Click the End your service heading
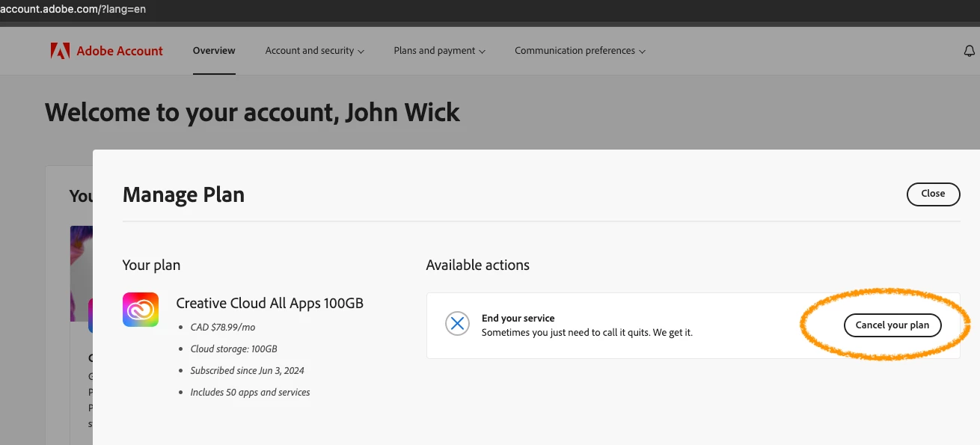 pyautogui.click(x=518, y=318)
